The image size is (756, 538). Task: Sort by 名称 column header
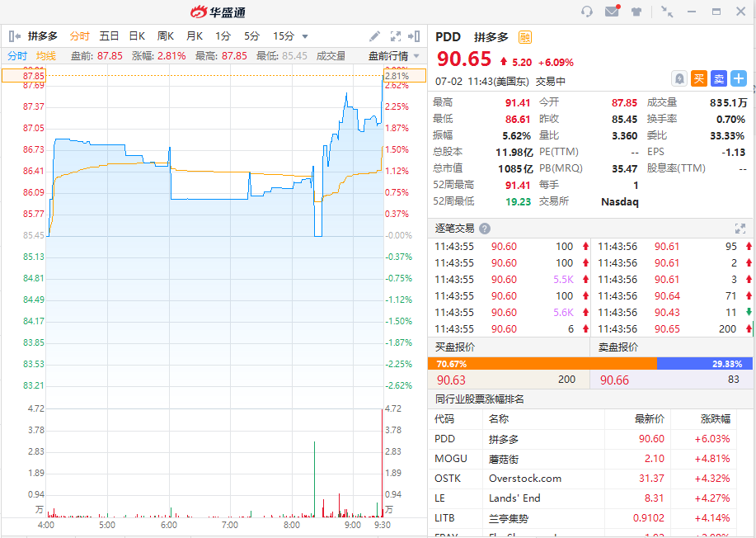[x=499, y=419]
